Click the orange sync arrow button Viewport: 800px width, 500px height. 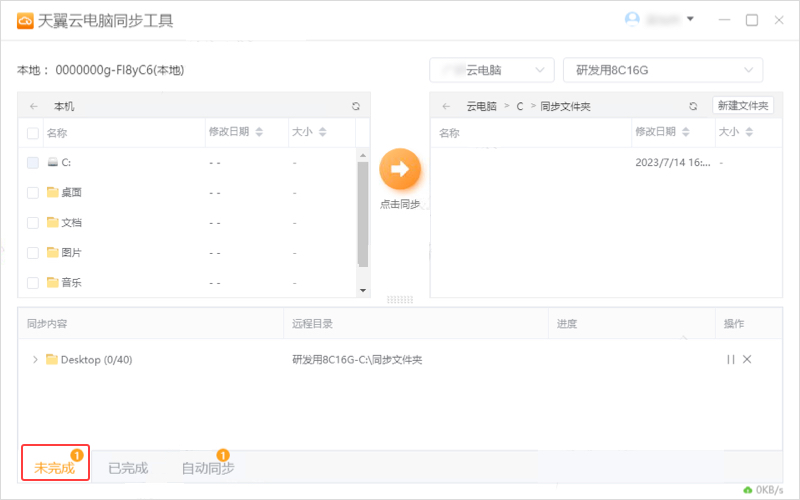pyautogui.click(x=400, y=169)
